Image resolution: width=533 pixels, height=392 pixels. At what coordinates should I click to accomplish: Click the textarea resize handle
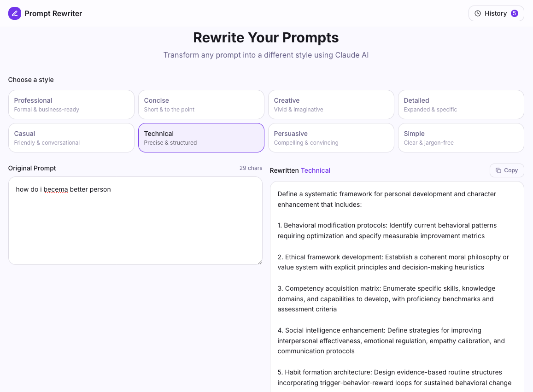(x=260, y=261)
